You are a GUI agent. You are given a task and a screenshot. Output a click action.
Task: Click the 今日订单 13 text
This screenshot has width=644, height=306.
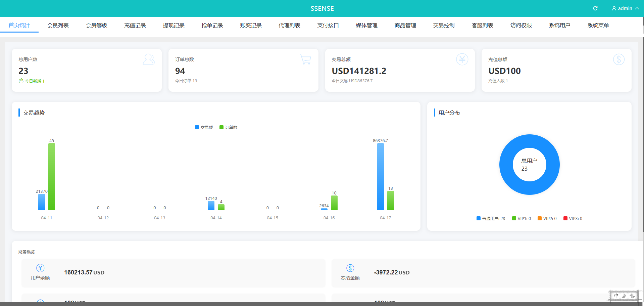click(x=186, y=81)
